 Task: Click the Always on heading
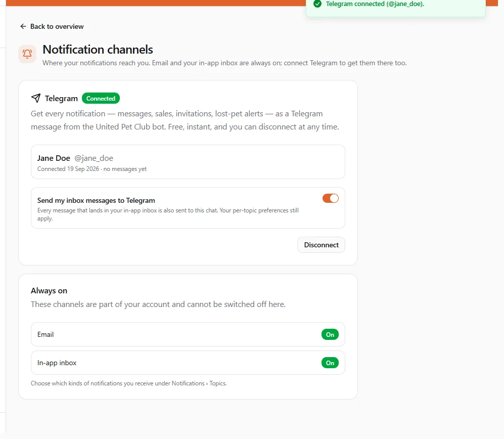pyautogui.click(x=49, y=291)
